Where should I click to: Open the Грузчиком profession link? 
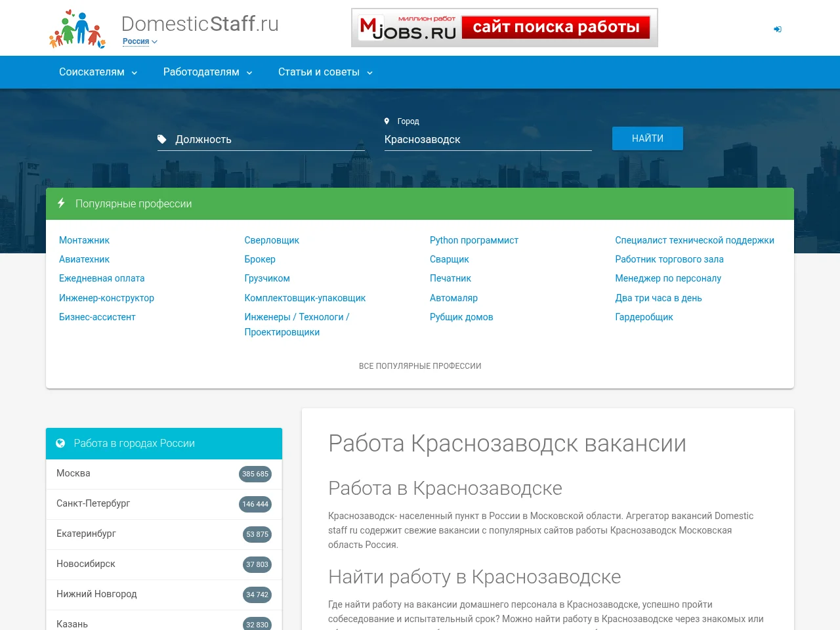267,278
